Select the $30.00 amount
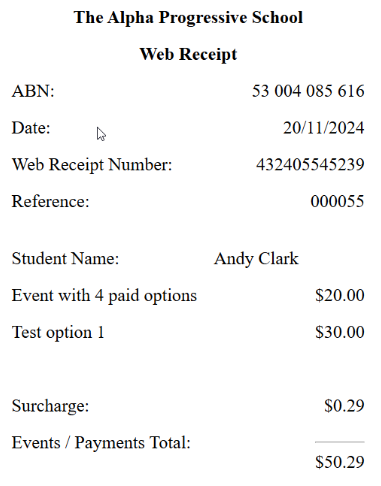The image size is (381, 486). (340, 332)
